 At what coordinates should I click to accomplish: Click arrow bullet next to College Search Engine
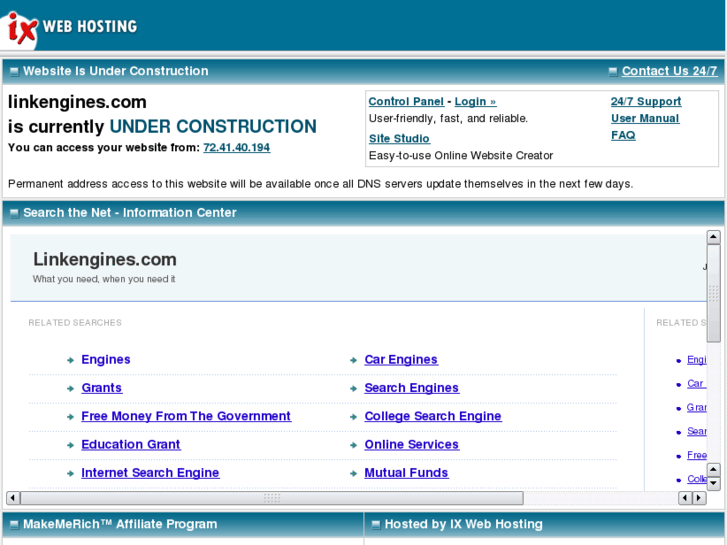click(x=354, y=417)
